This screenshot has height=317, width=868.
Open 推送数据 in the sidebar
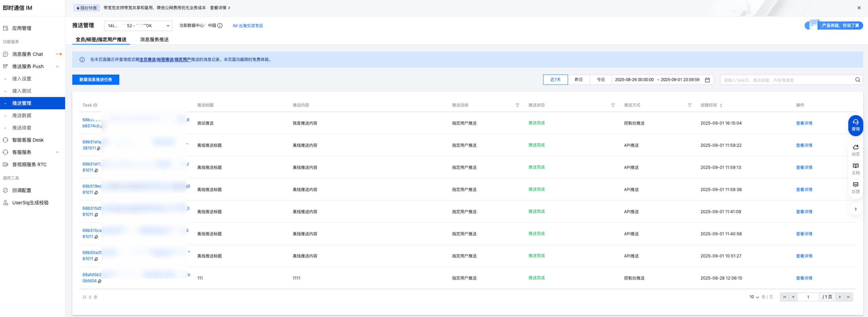pos(22,116)
